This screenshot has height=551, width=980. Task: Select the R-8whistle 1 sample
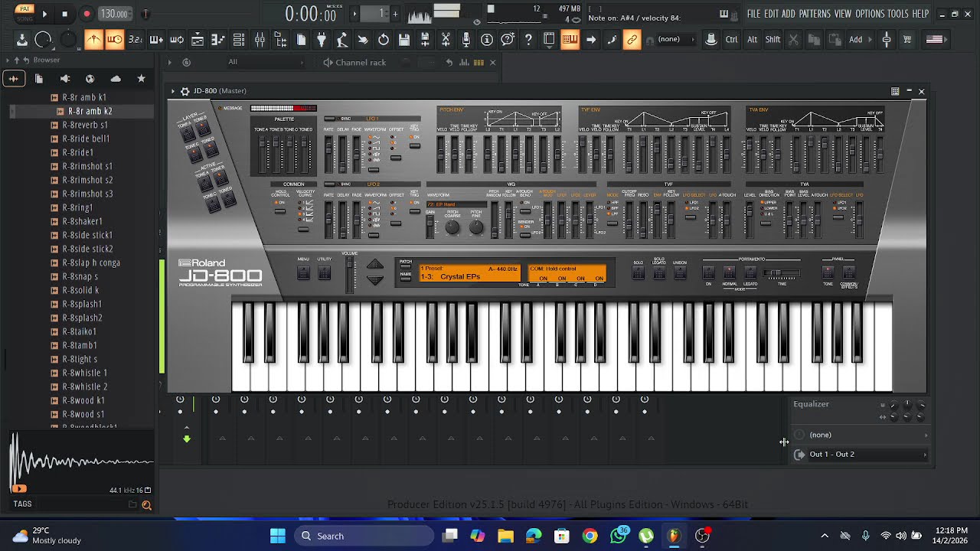(84, 373)
